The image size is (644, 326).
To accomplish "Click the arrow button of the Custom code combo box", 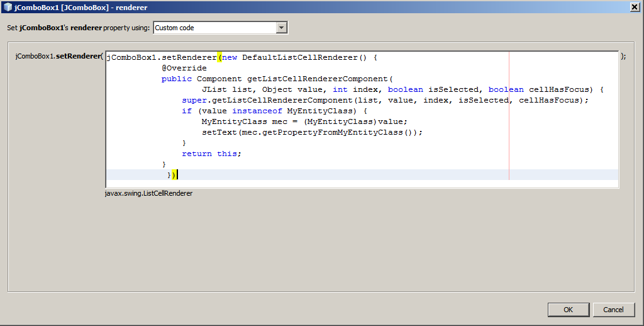I will coord(282,28).
